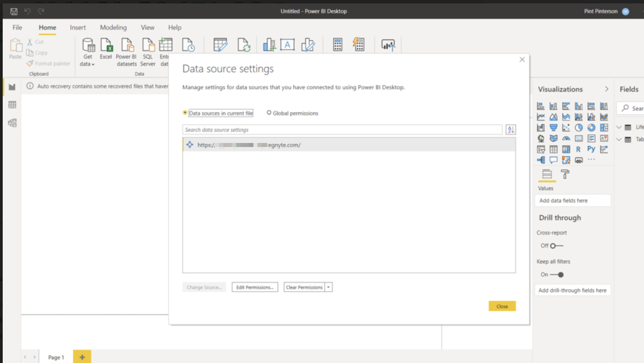Select the egnyte.com data source row

(349, 145)
